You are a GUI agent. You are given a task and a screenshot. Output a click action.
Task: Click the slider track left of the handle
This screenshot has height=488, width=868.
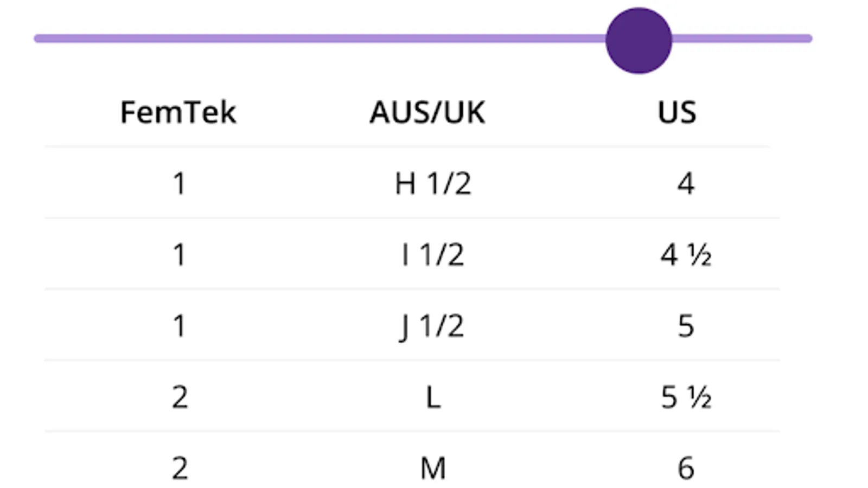click(x=320, y=38)
